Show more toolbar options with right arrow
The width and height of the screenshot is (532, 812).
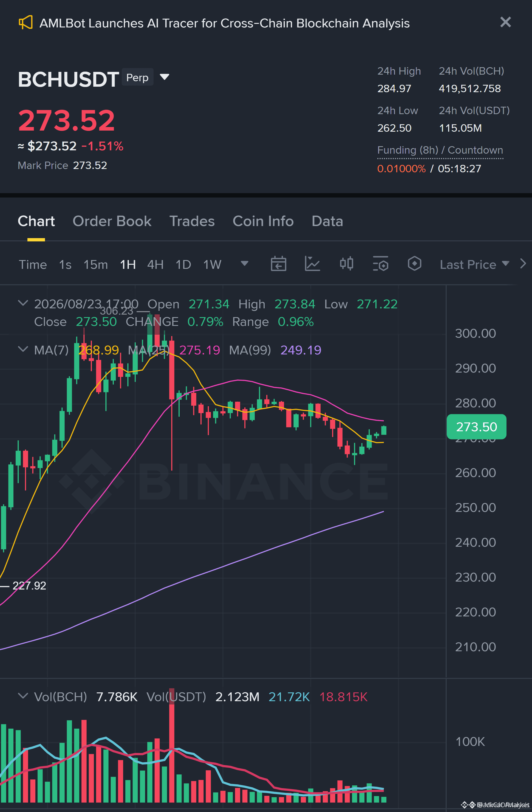pyautogui.click(x=523, y=264)
